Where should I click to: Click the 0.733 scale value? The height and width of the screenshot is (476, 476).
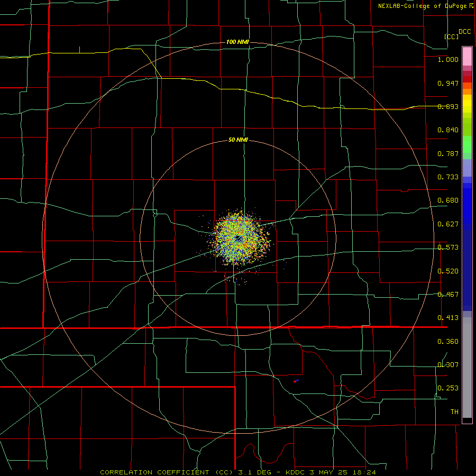pyautogui.click(x=448, y=177)
